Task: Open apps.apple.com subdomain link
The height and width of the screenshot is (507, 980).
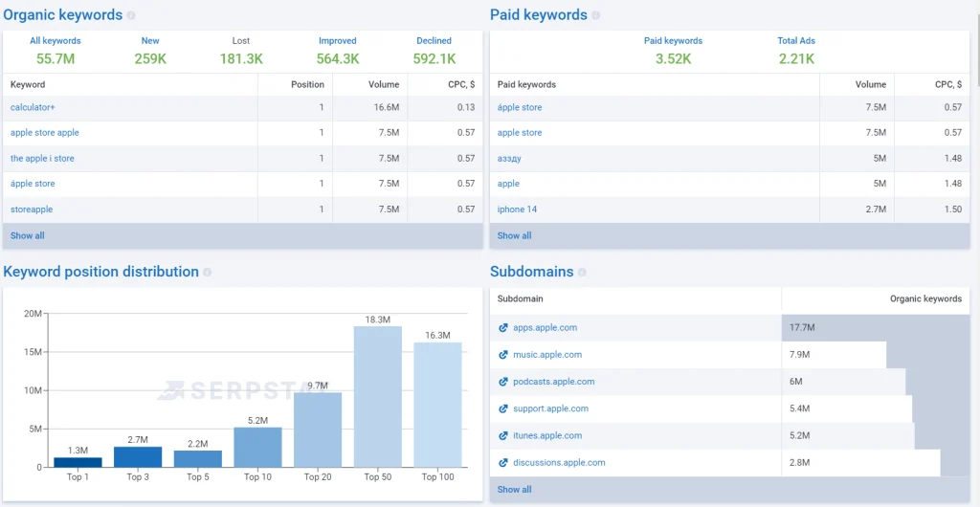Action: pos(545,328)
